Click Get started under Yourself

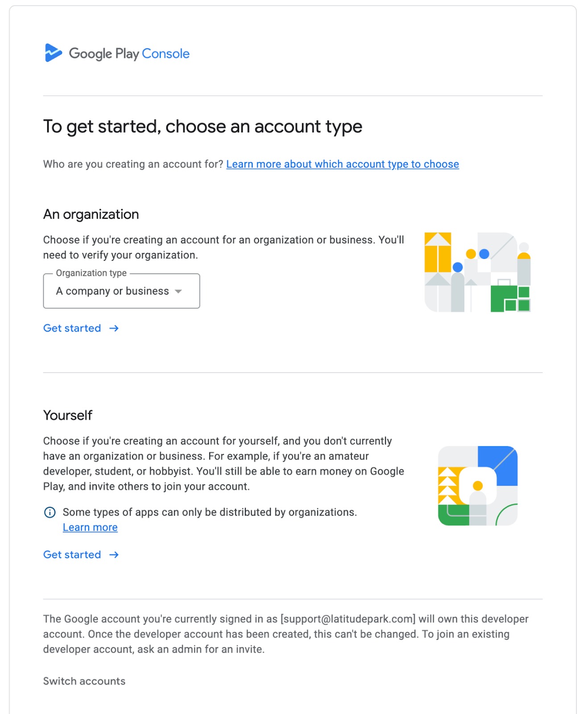tap(72, 555)
